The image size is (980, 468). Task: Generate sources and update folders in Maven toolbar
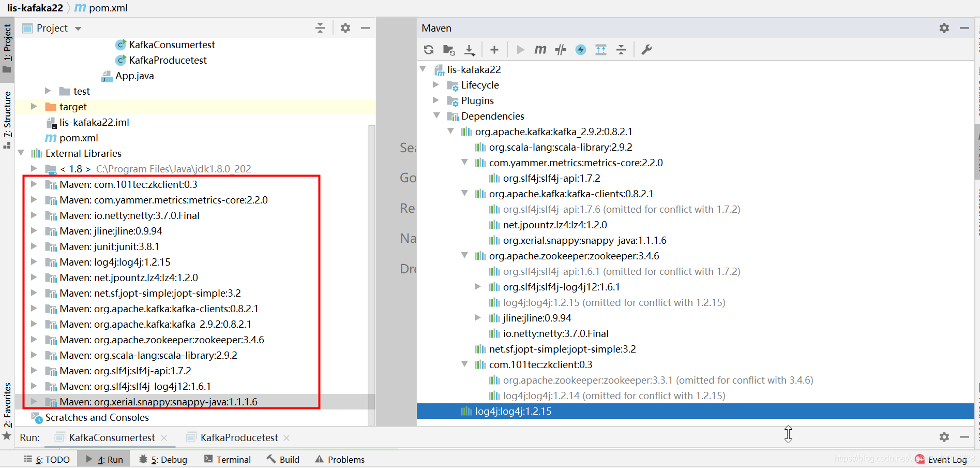coord(449,50)
